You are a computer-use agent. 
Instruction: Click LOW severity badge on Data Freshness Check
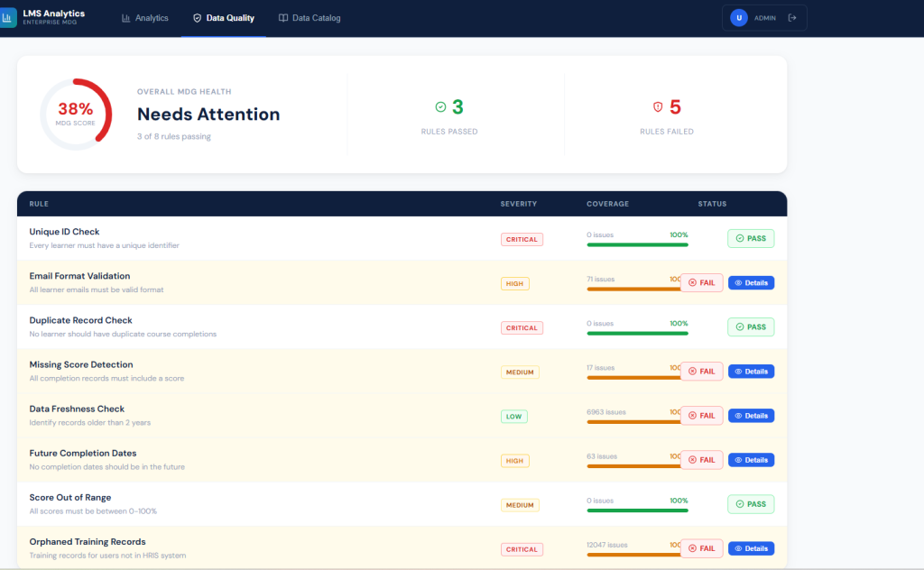514,417
